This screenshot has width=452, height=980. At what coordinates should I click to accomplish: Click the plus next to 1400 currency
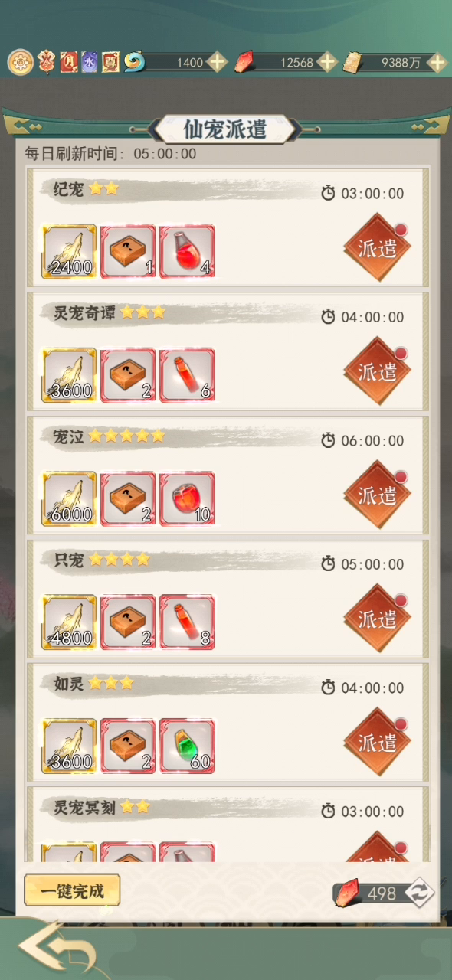click(217, 63)
